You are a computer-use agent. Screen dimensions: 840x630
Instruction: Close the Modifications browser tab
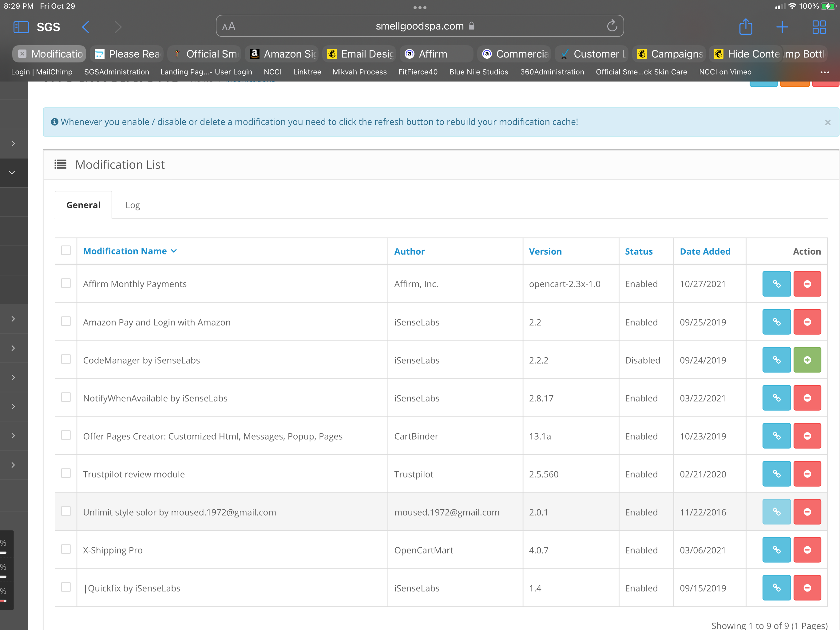[x=22, y=54]
